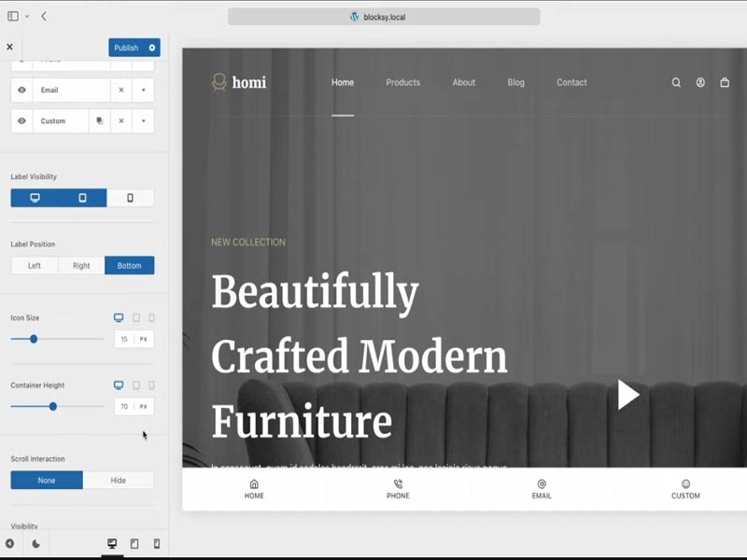Open the Products menu item
Screen dimensions: 747x560
coord(402,82)
